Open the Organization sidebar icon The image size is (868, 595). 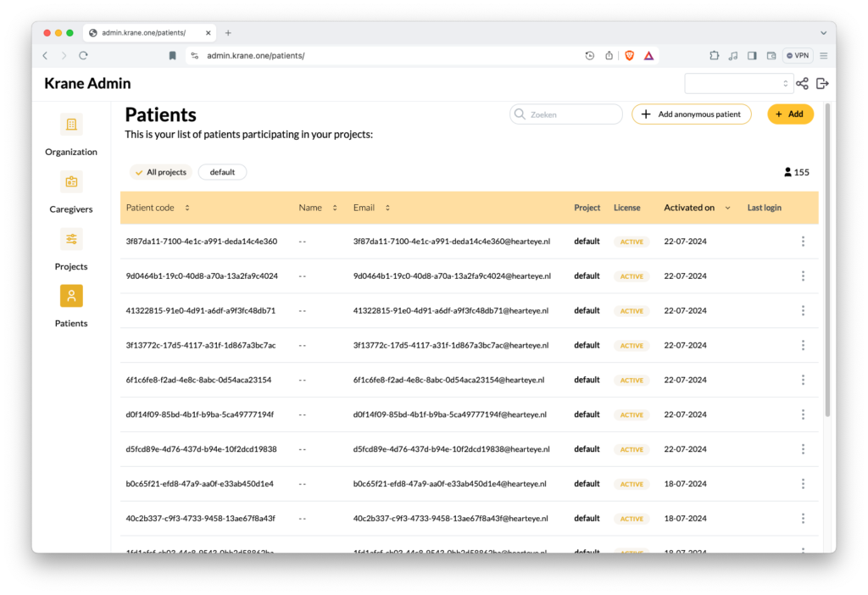point(71,125)
